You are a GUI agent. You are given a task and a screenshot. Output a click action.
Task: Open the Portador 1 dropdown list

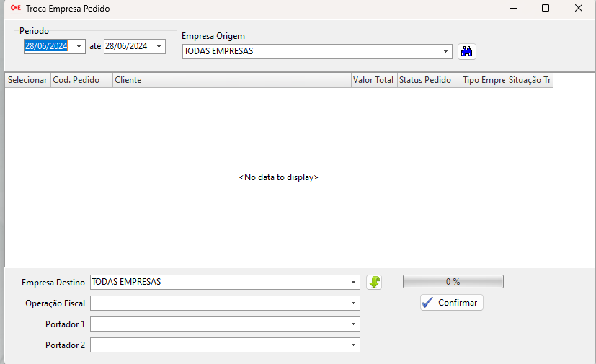[x=353, y=324]
